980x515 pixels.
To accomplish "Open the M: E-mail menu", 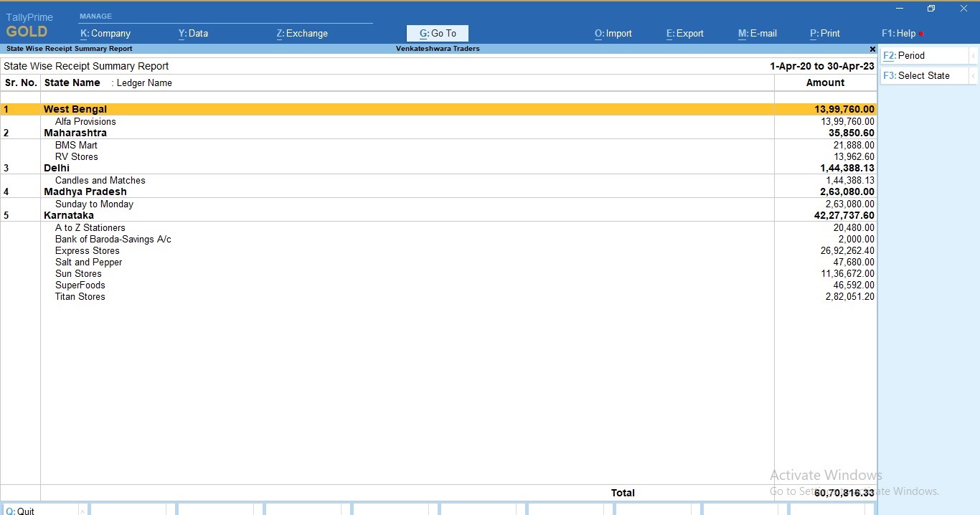I will (758, 34).
